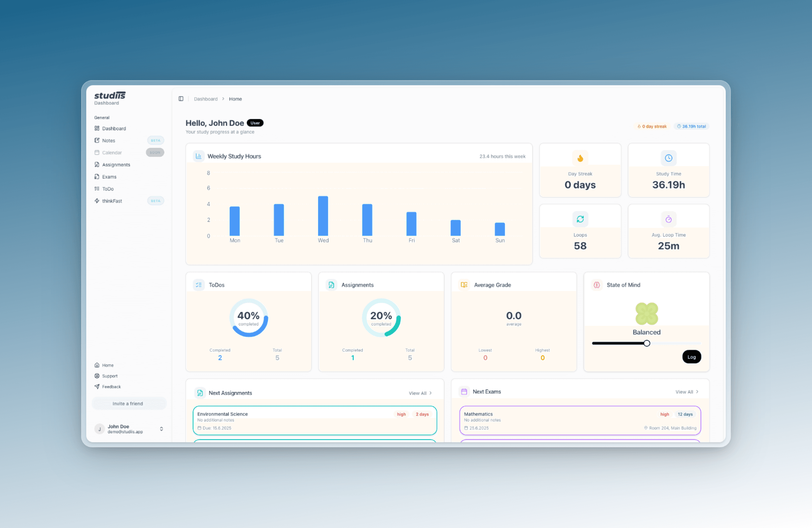The height and width of the screenshot is (528, 812).
Task: Open the thinkFast feature
Action: coord(112,201)
